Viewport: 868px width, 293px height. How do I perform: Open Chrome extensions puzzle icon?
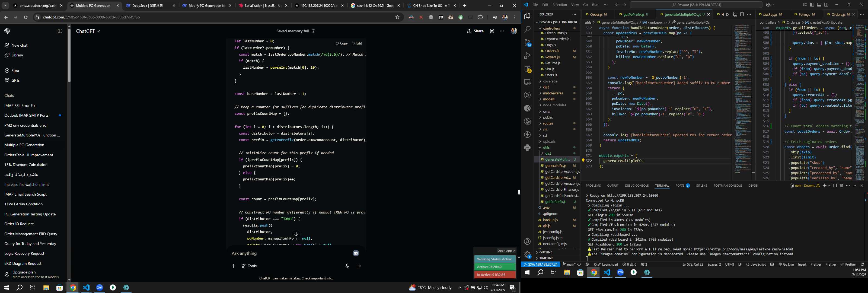tap(480, 17)
